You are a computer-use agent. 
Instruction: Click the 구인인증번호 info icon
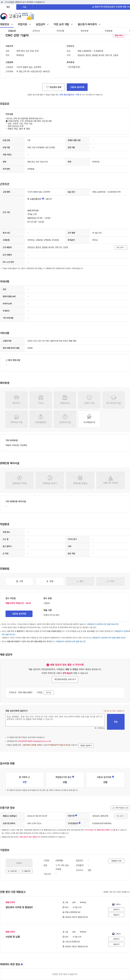[79, 823]
